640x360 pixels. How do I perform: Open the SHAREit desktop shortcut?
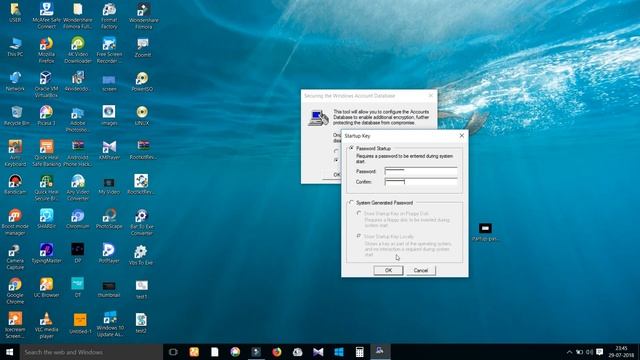[46, 218]
